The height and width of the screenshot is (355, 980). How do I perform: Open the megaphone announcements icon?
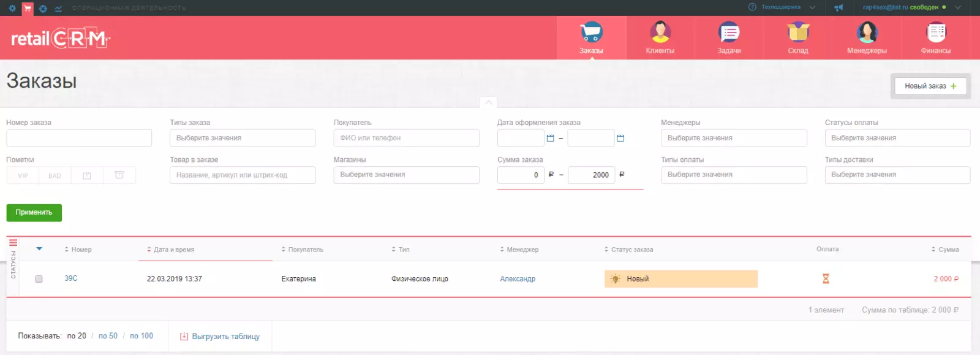point(839,7)
